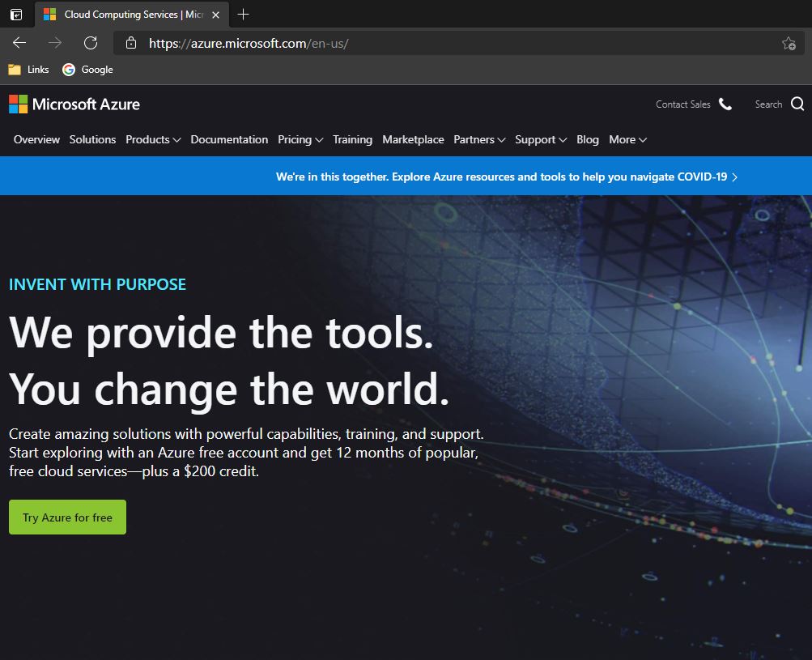Expand the More dropdown menu
Image resolution: width=812 pixels, height=660 pixels.
(x=627, y=139)
